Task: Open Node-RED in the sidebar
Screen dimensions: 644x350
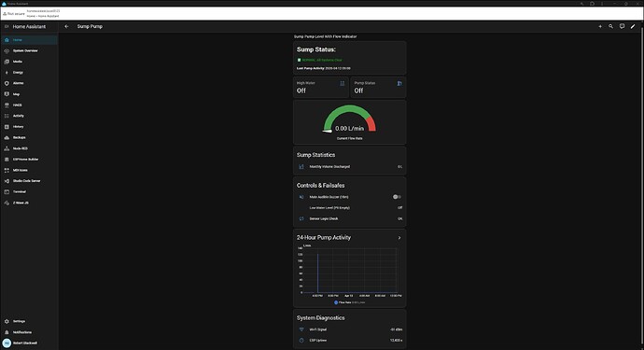Action: tap(29, 148)
